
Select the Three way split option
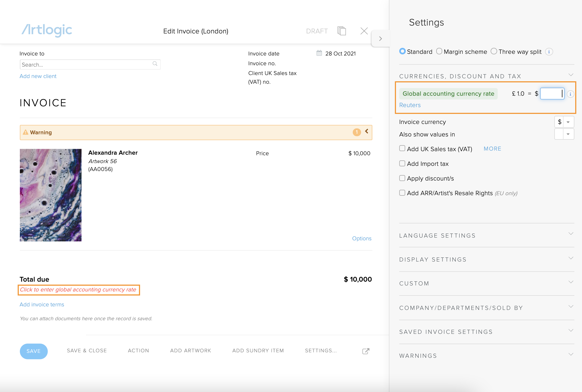494,51
